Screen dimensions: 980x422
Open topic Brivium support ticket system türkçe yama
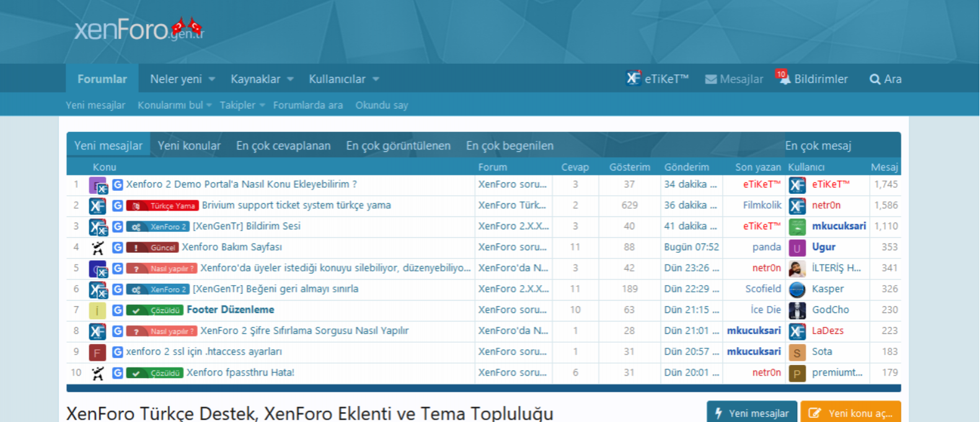(x=296, y=205)
